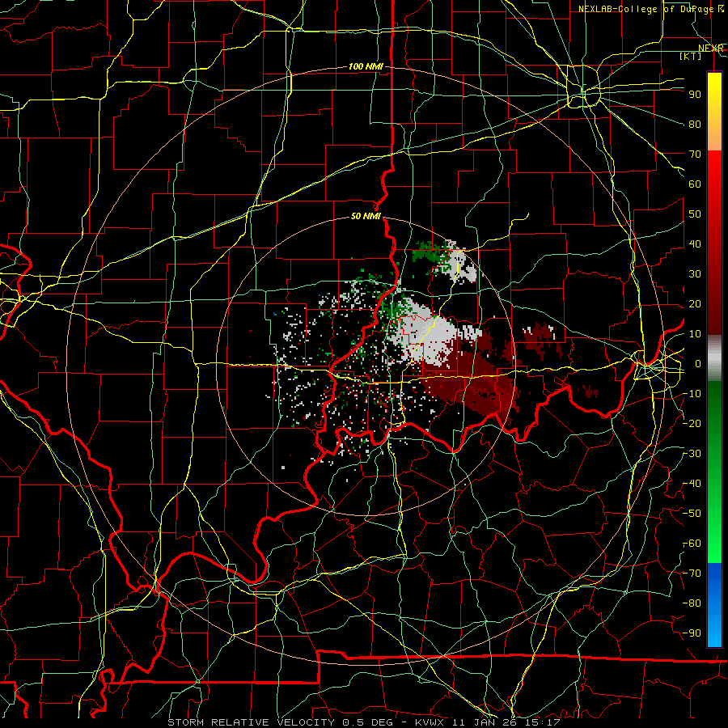Screen dimensions: 728x728
Task: Click the -70 value on the velocity scale
Action: (692, 574)
